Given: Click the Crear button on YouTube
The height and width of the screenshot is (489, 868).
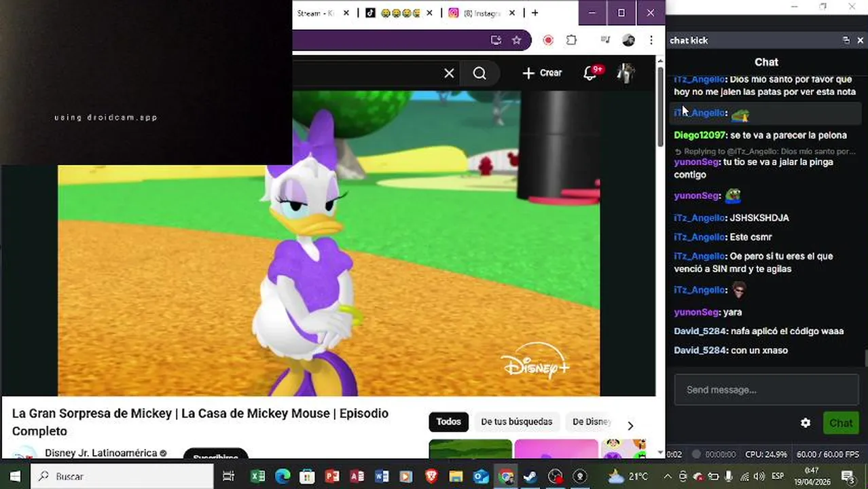Looking at the screenshot, I should 542,73.
